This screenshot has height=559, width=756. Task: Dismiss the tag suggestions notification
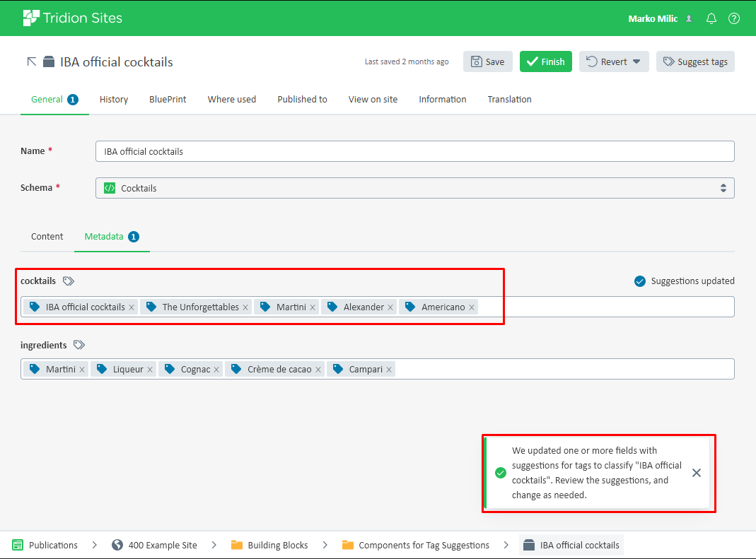pos(696,473)
